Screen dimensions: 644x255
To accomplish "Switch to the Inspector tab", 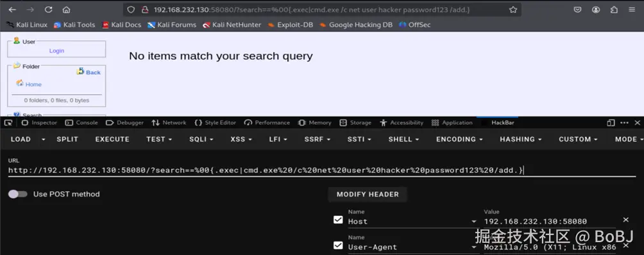I will point(39,122).
